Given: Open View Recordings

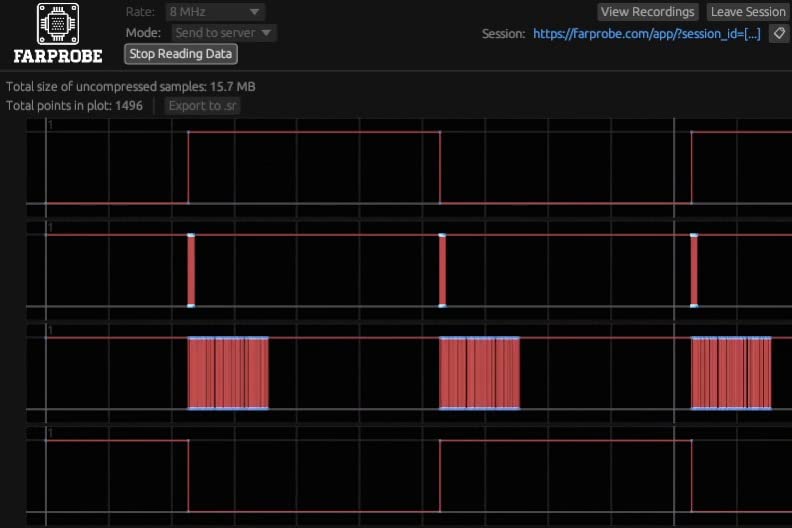Looking at the screenshot, I should point(648,12).
